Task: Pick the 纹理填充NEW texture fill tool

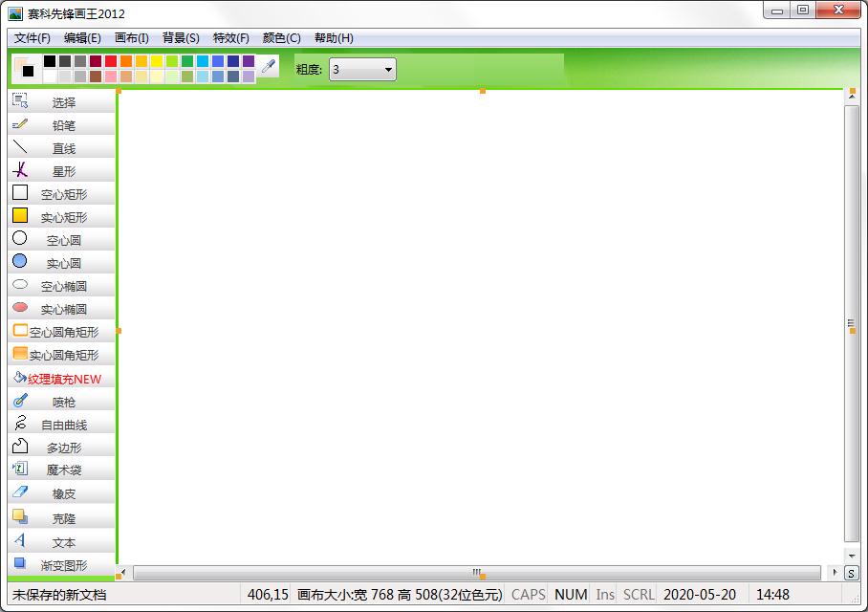Action: pyautogui.click(x=61, y=379)
